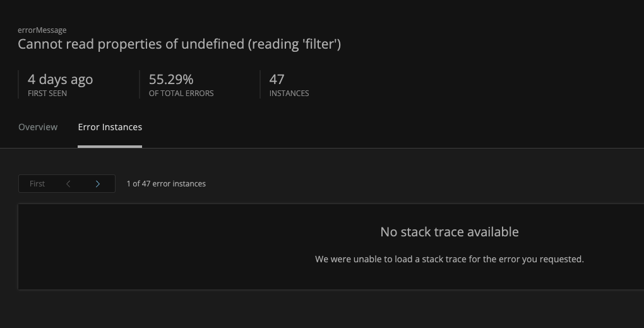
Task: Click the 'No stack trace available' heading
Action: pos(450,232)
